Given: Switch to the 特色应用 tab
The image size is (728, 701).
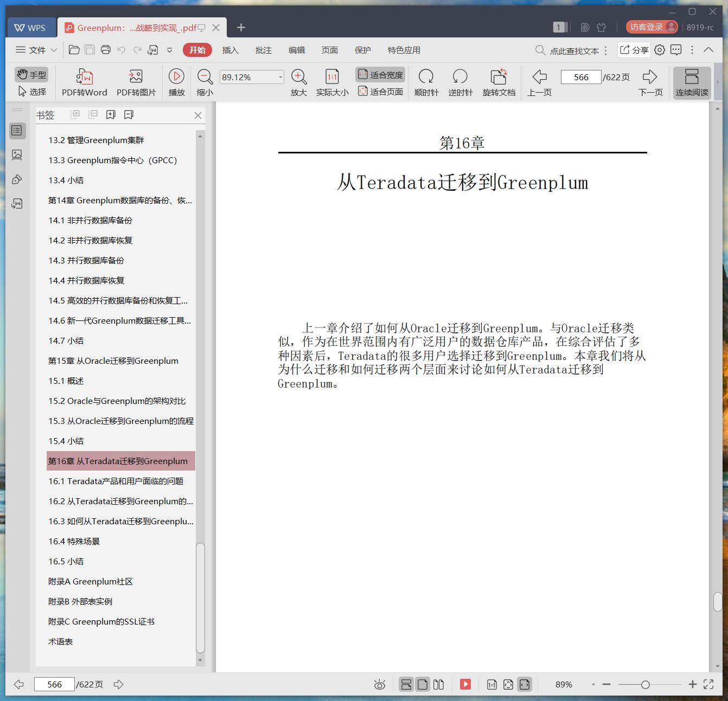Looking at the screenshot, I should 404,50.
